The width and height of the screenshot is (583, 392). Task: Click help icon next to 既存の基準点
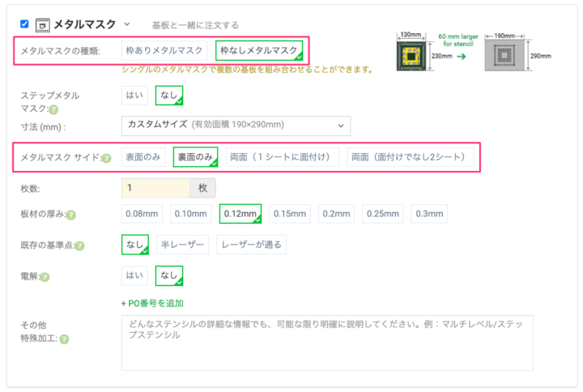tap(79, 246)
